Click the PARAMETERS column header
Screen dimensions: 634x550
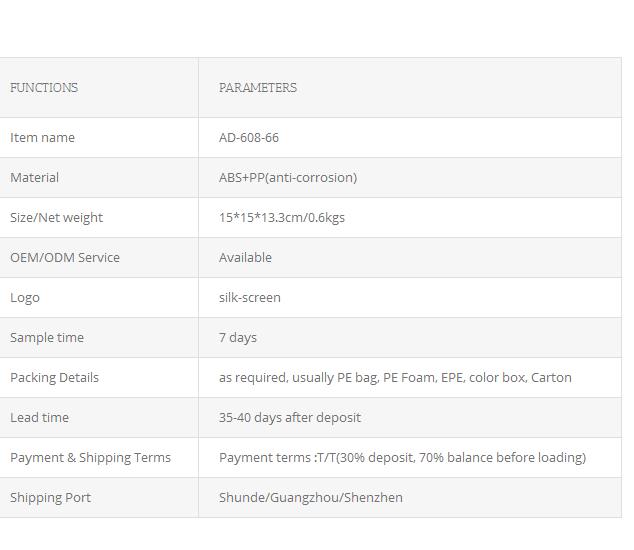[x=258, y=88]
